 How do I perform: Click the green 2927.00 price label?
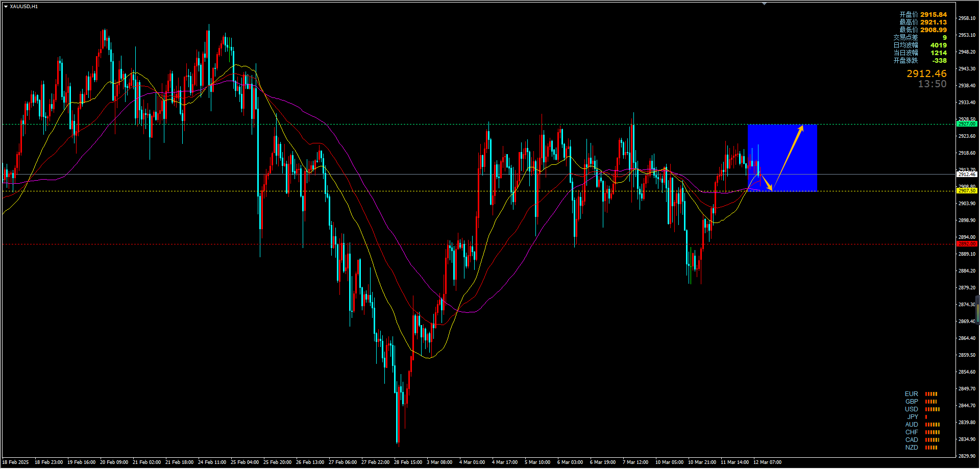click(x=967, y=124)
